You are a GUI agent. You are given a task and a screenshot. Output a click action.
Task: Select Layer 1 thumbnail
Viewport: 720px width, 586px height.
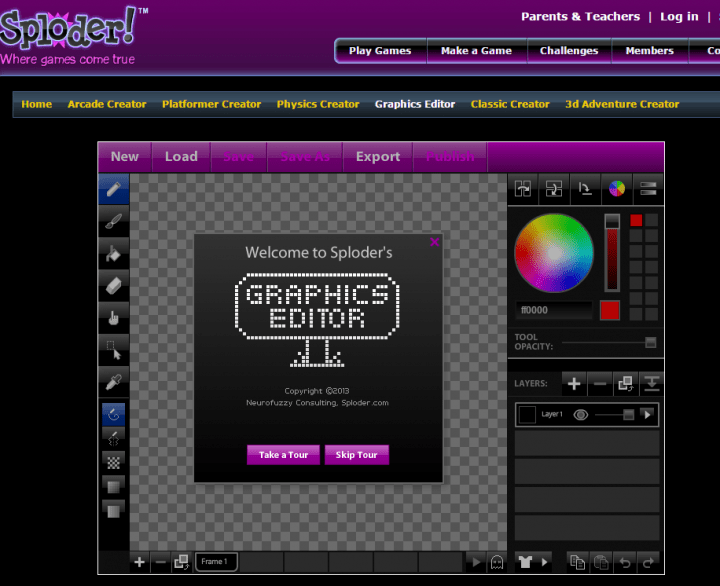click(527, 415)
